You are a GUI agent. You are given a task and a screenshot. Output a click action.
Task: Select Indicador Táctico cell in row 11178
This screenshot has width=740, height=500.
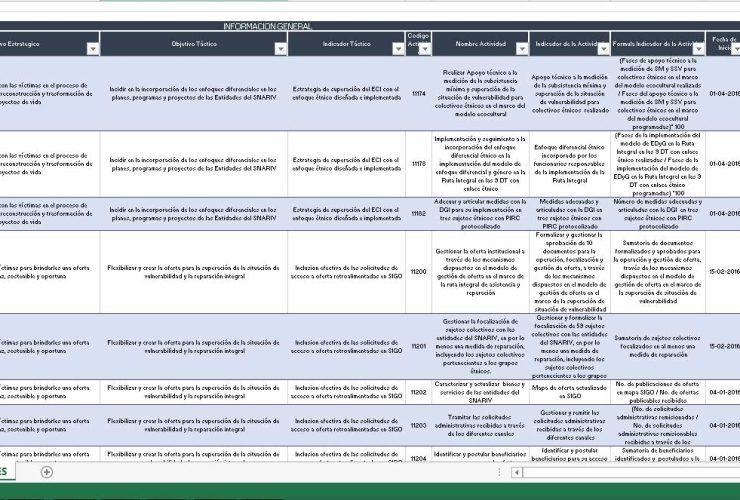coord(346,164)
